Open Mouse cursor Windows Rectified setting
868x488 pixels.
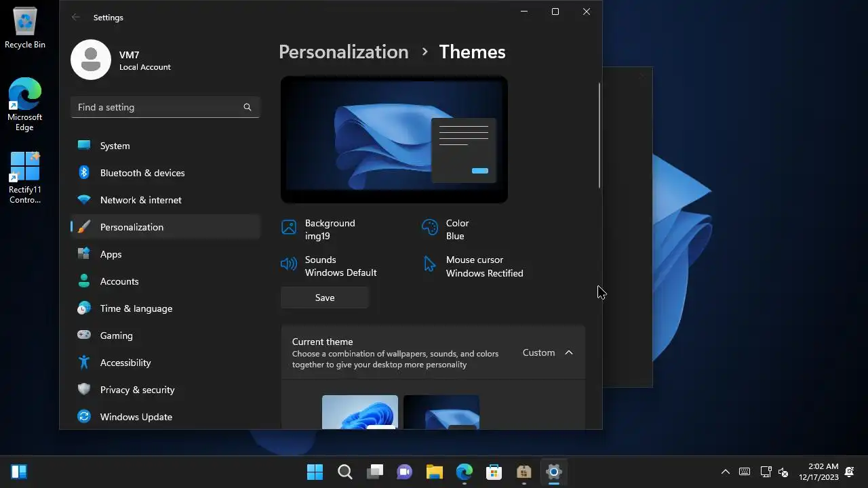473,266
